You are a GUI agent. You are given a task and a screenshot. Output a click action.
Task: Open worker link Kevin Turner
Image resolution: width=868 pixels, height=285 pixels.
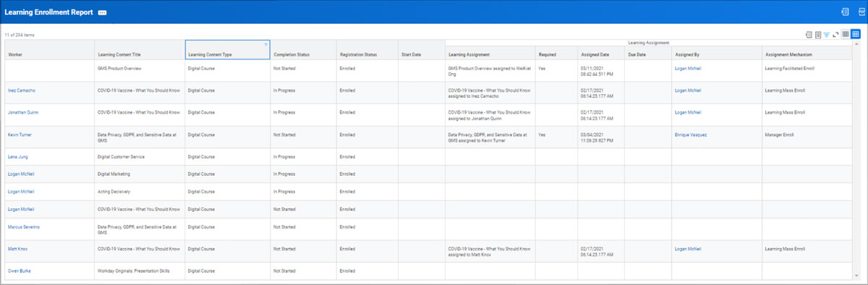[x=20, y=135]
